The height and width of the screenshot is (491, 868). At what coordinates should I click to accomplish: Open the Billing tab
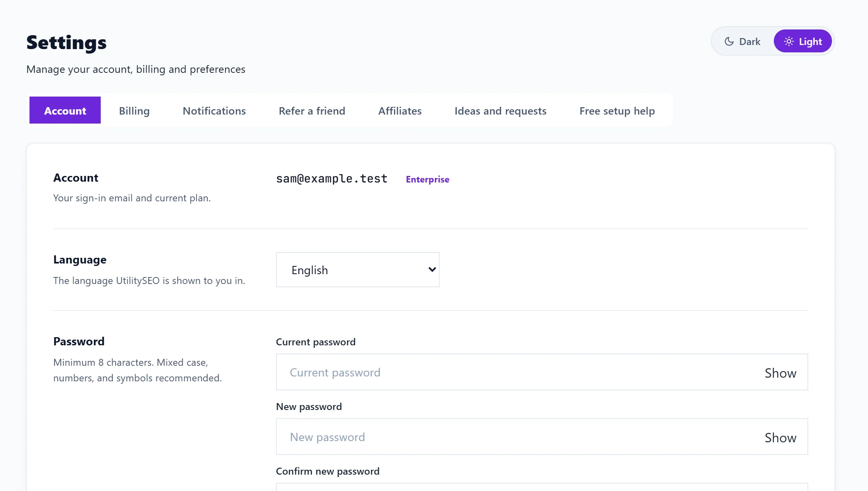134,110
